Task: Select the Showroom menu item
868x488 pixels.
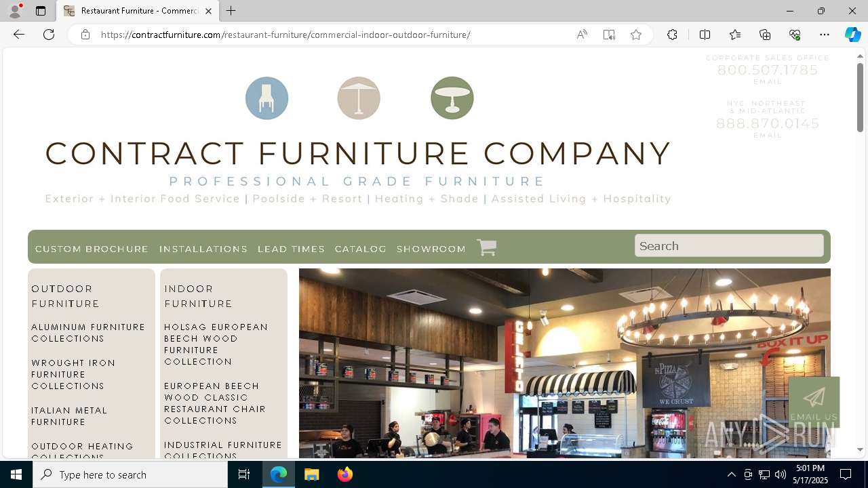Action: (431, 249)
